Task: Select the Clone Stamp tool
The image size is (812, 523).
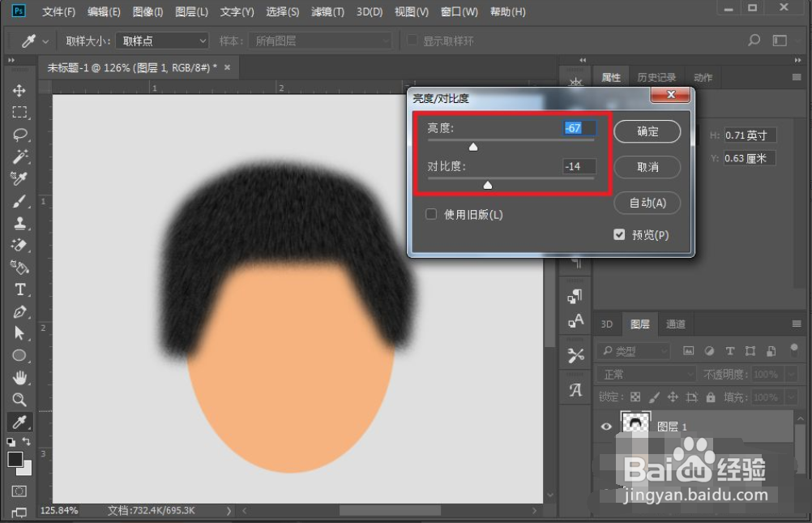Action: (19, 224)
